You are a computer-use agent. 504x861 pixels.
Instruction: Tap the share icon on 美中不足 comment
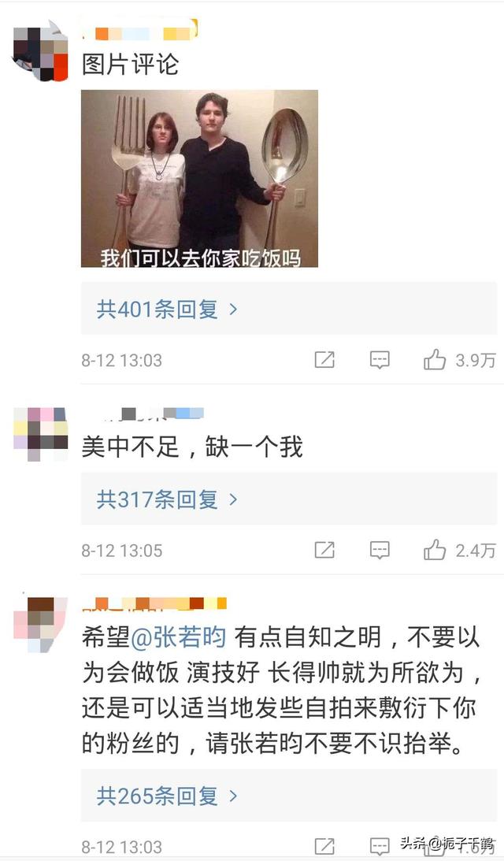[324, 550]
